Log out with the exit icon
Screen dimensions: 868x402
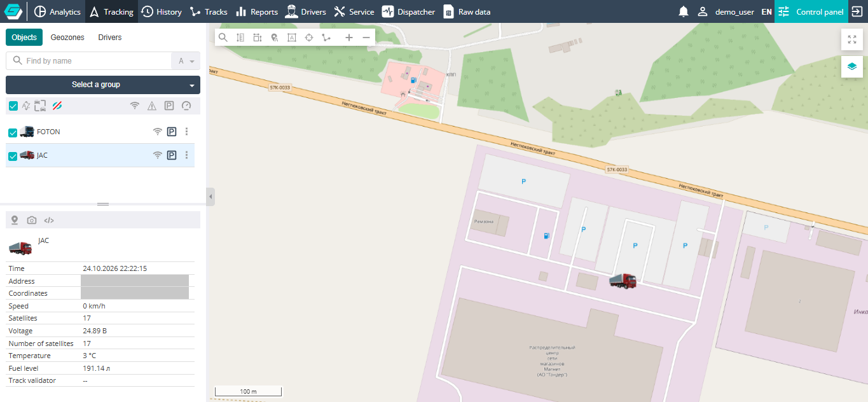[857, 11]
